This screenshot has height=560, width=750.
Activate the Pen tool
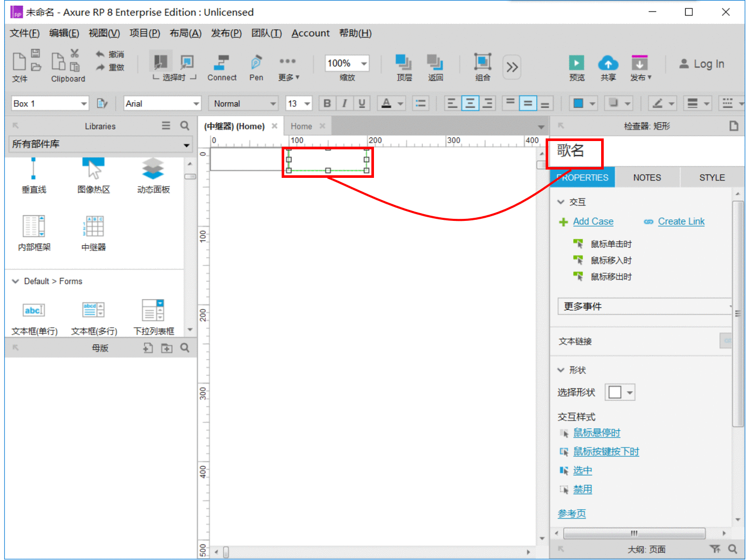pyautogui.click(x=256, y=68)
